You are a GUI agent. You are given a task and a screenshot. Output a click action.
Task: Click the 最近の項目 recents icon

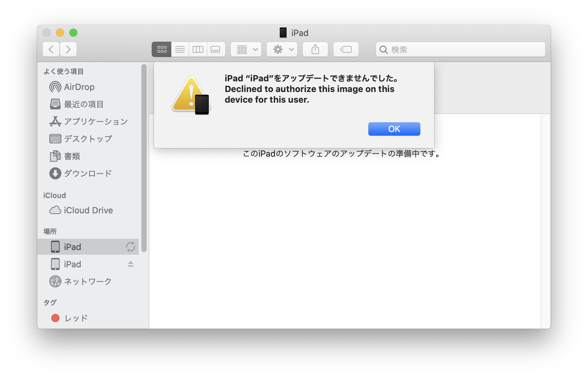point(55,104)
